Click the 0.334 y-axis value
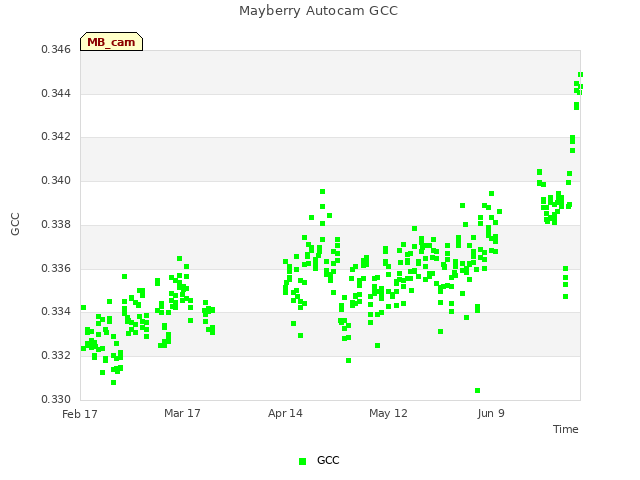640x480 pixels. 56,311
